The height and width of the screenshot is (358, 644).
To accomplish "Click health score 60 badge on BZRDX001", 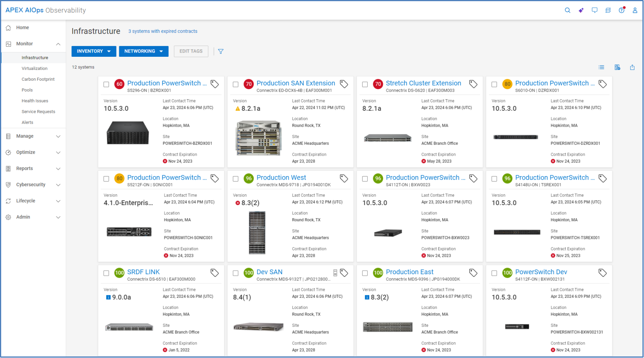I will pos(119,84).
